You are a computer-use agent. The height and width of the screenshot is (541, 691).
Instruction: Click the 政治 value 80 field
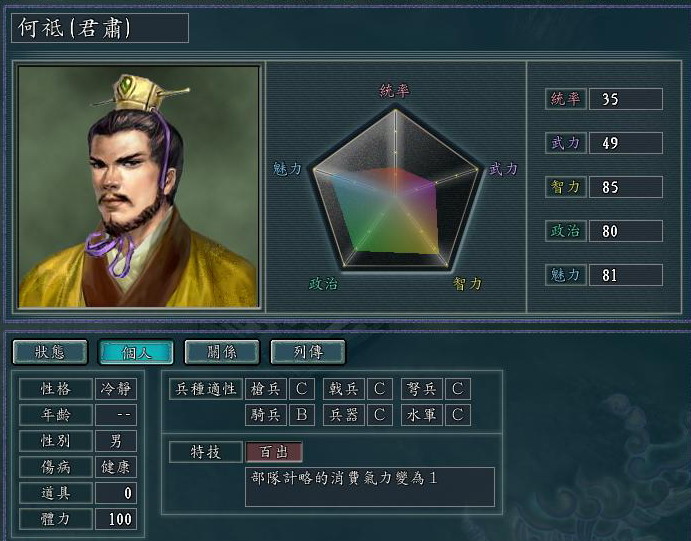tap(626, 231)
